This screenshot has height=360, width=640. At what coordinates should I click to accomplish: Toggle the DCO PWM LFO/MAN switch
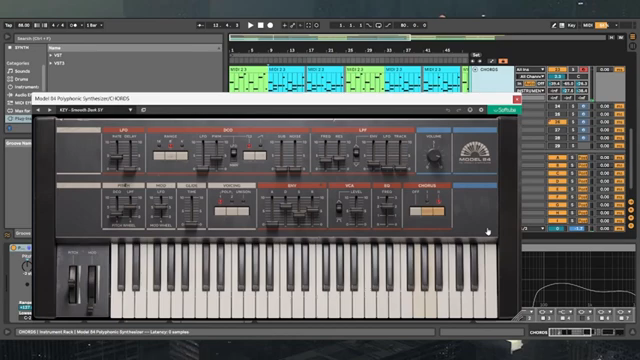point(233,153)
